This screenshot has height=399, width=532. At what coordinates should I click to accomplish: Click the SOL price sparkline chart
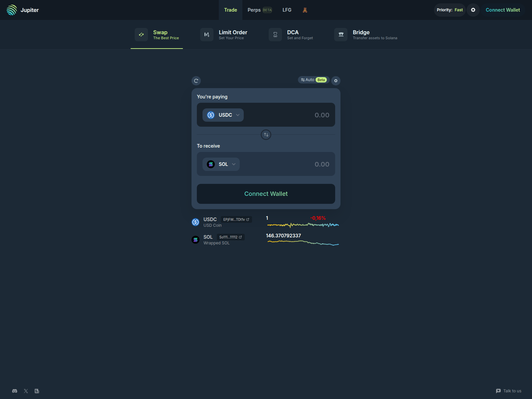point(303,243)
